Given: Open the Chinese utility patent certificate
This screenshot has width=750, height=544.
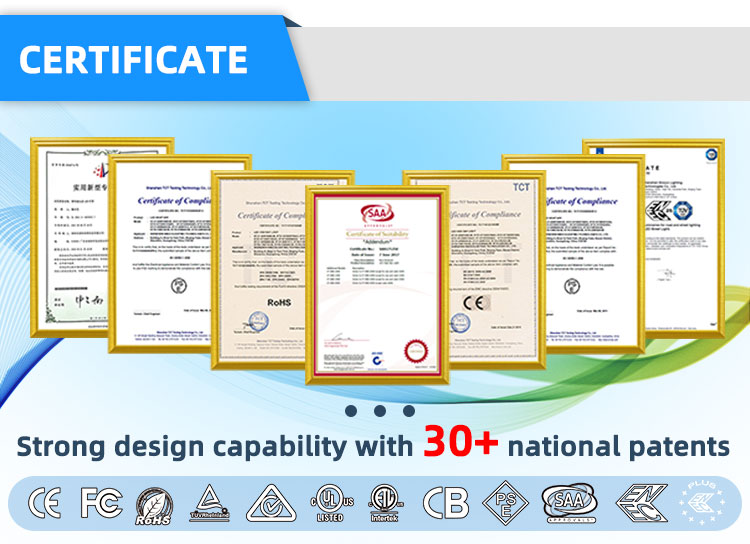Looking at the screenshot, I should tap(71, 238).
